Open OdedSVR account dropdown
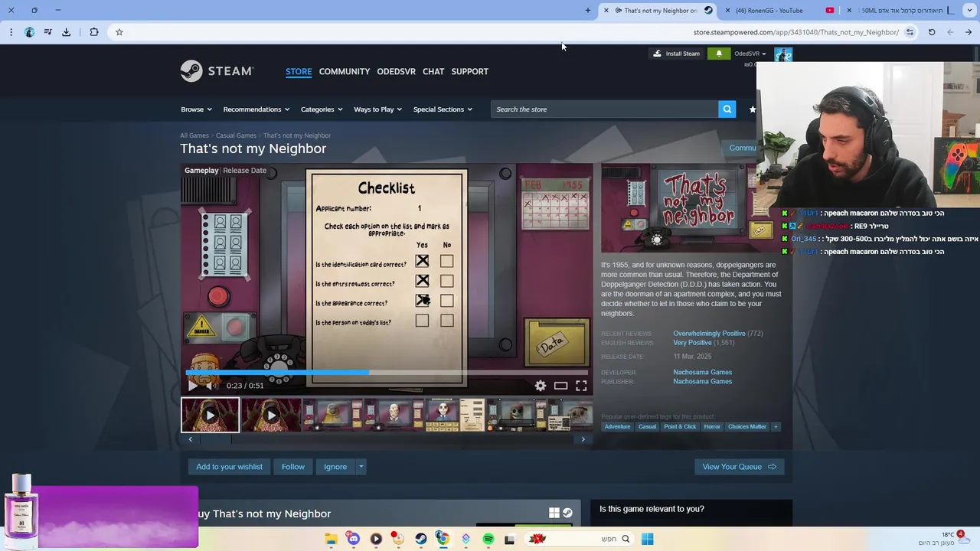Screen dimensions: 980x551 point(750,54)
